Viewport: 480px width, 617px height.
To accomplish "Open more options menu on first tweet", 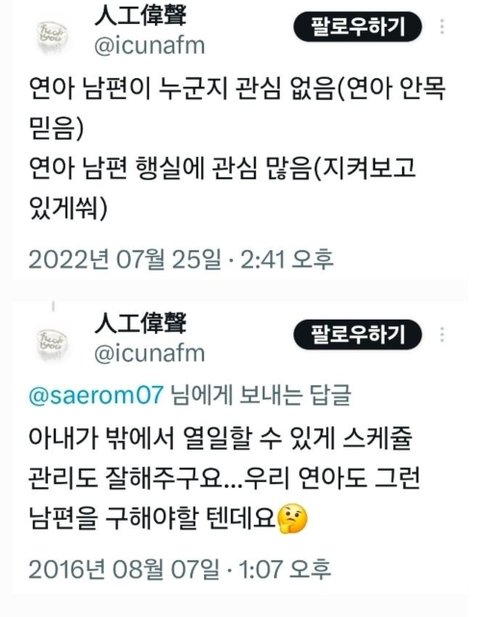I will (x=442, y=27).
